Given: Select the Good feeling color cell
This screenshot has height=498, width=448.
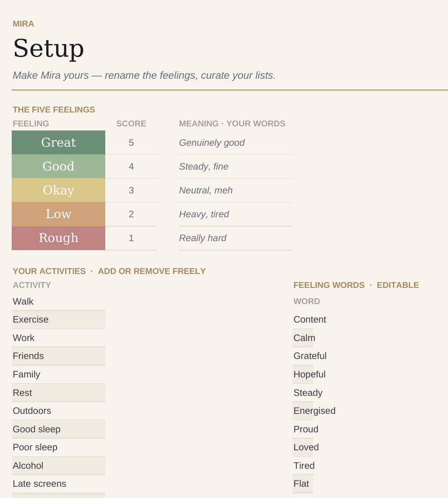Looking at the screenshot, I should pyautogui.click(x=58, y=166).
